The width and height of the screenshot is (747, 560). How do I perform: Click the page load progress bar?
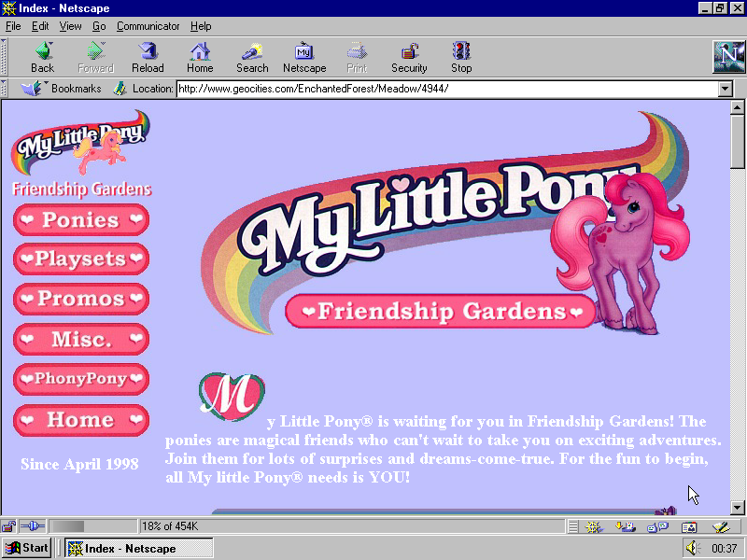pyautogui.click(x=92, y=526)
